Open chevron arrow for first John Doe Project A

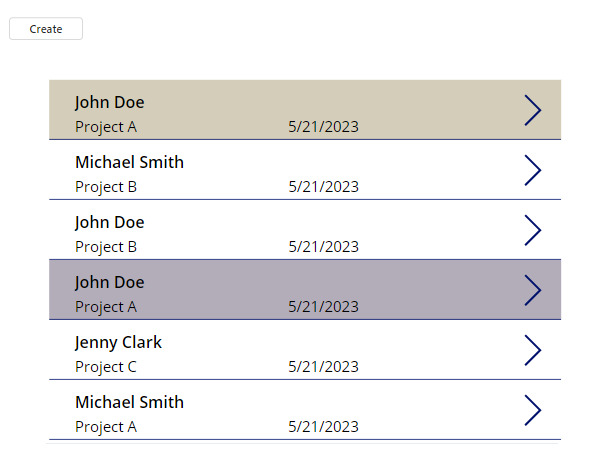(533, 110)
